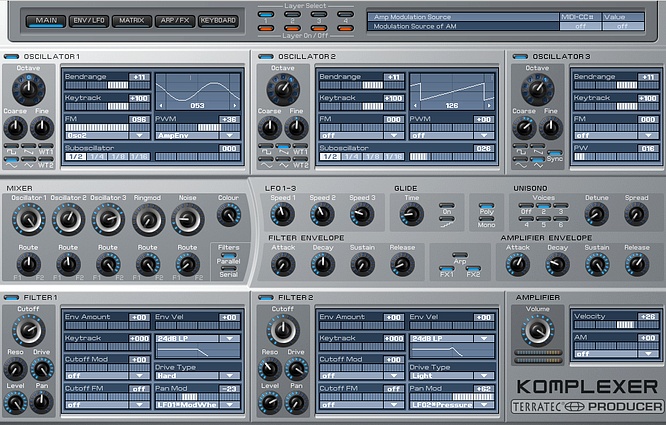666x425 pixels.
Task: Switch to the MATRIX tab
Action: 132,20
